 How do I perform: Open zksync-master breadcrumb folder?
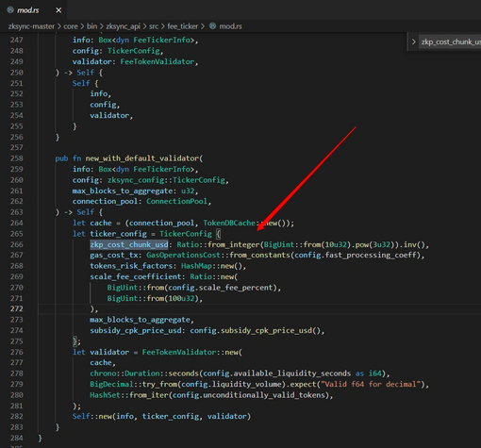click(x=31, y=26)
